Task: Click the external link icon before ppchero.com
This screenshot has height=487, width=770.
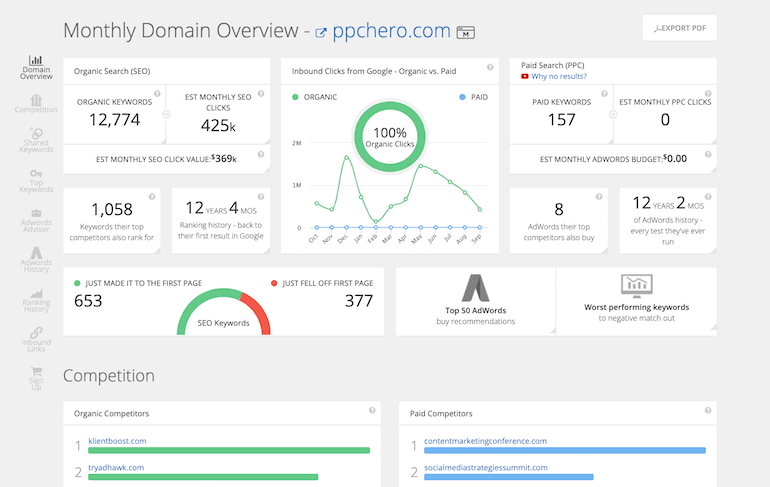Action: pos(321,33)
